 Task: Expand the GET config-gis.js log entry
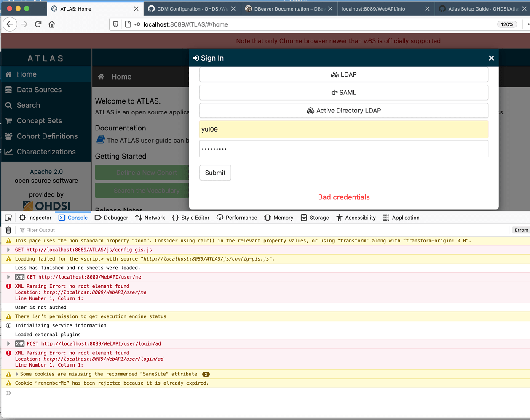pos(8,250)
